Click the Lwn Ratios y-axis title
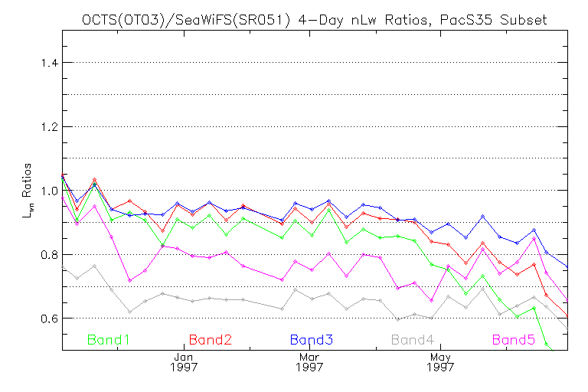 tap(28, 190)
